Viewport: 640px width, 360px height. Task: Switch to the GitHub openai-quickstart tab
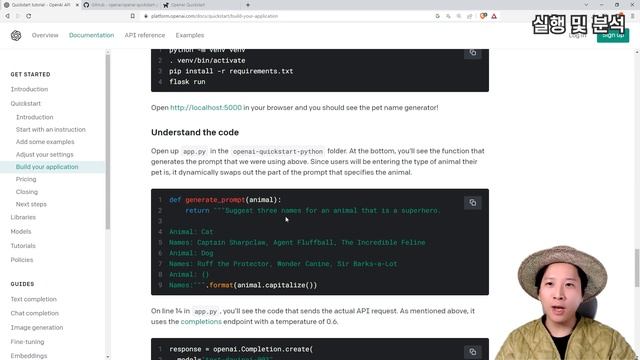120,5
